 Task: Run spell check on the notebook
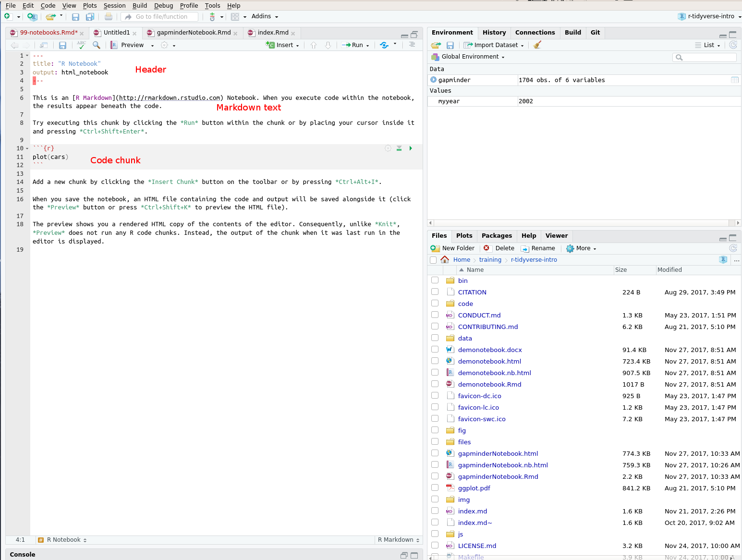(x=81, y=45)
